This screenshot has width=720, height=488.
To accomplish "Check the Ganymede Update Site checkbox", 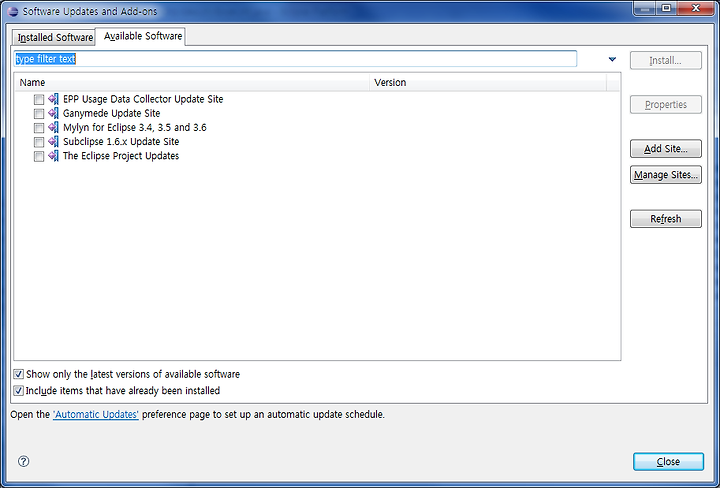I will coord(39,113).
